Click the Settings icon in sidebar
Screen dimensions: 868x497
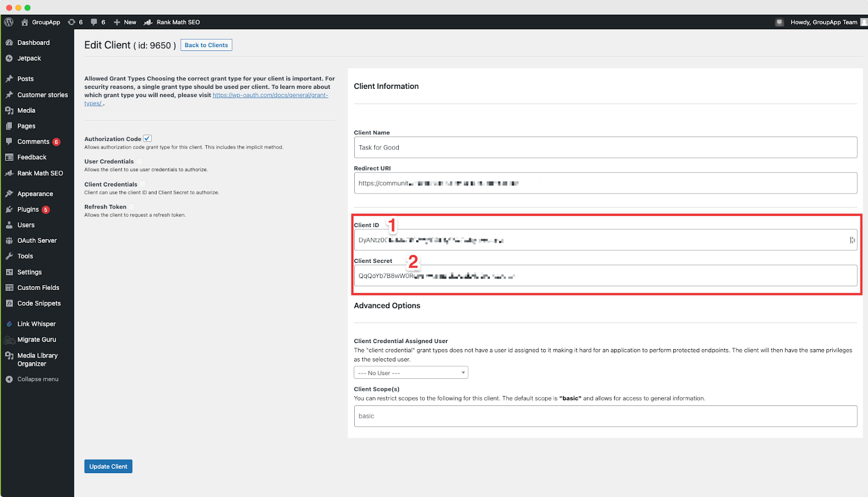[9, 272]
